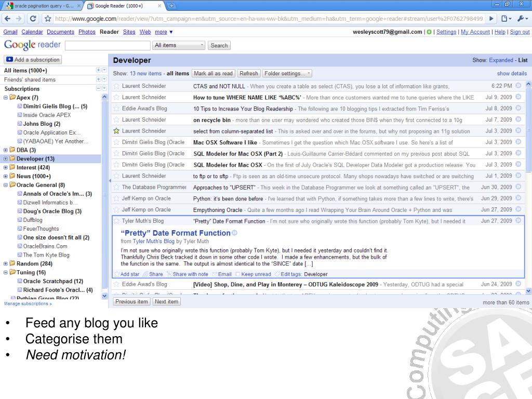Screen dimensions: 532x399
Task: Click the small triangle to collapse the sidebar
Action: [x=110, y=181]
